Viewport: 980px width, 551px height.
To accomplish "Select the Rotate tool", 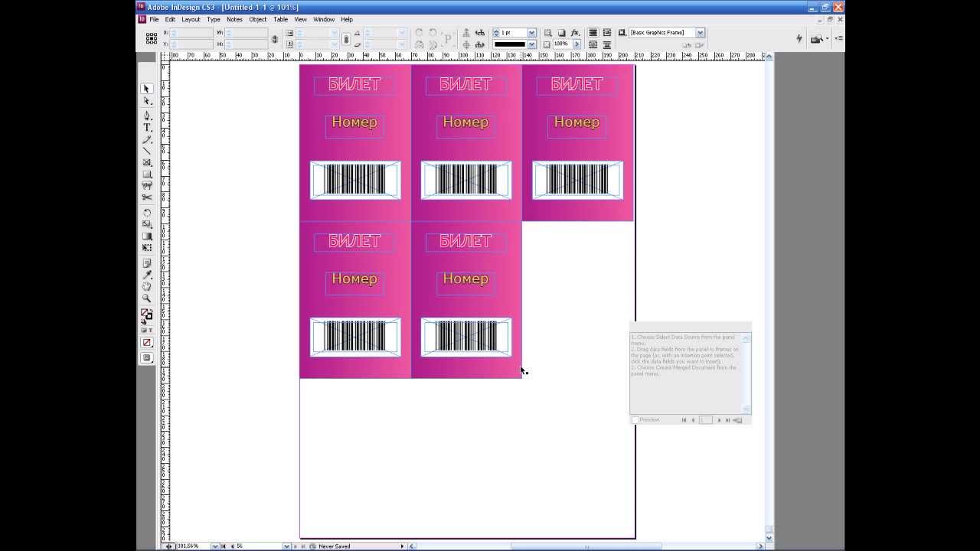I will point(146,213).
